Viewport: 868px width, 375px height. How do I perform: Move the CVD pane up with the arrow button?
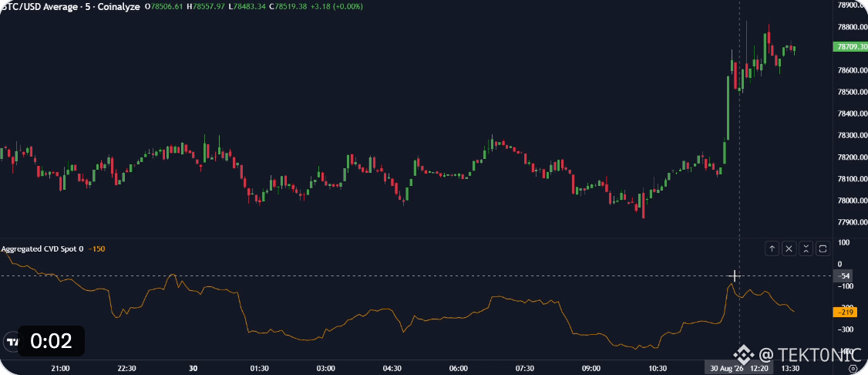click(772, 248)
